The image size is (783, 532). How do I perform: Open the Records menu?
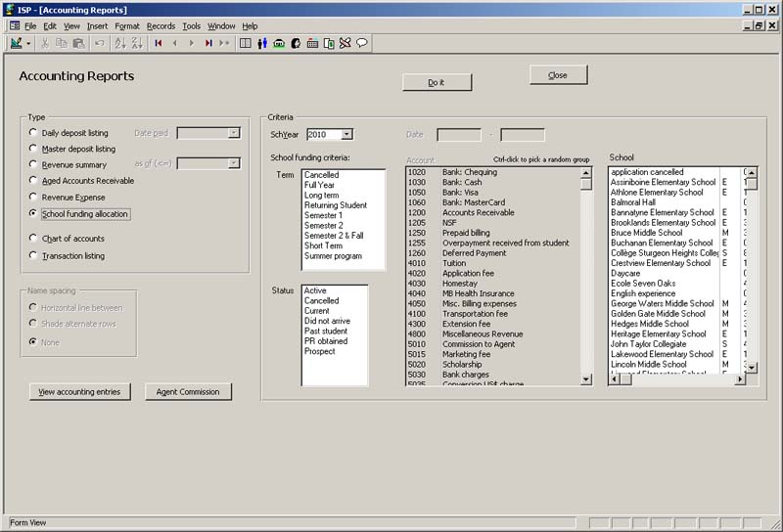click(x=161, y=25)
